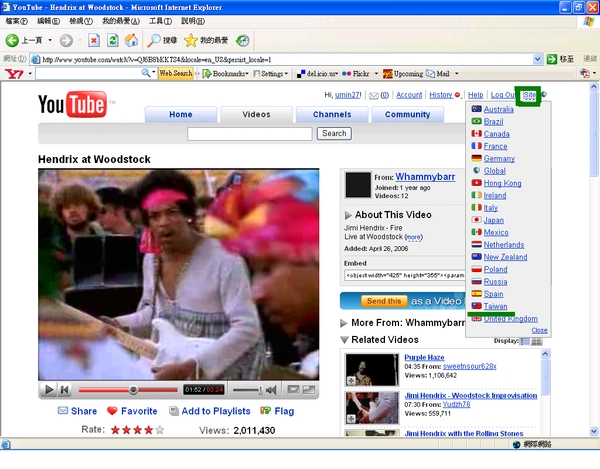Screen dimensions: 600x469
Task: Switch to the Home tab
Action: (181, 114)
